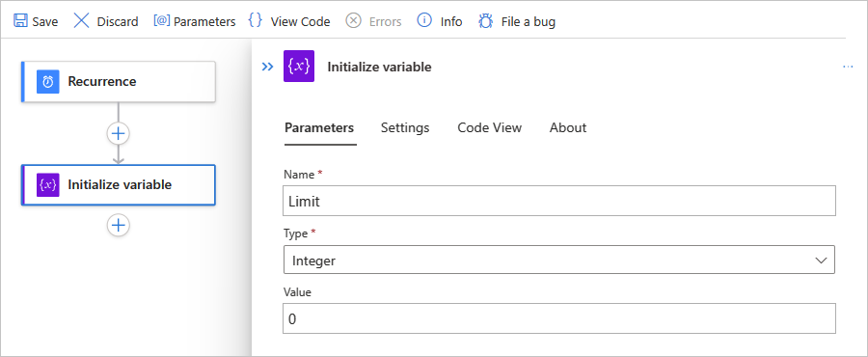Add step between Recurrence and Initialize variable
Image resolution: width=868 pixels, height=357 pixels.
118,133
